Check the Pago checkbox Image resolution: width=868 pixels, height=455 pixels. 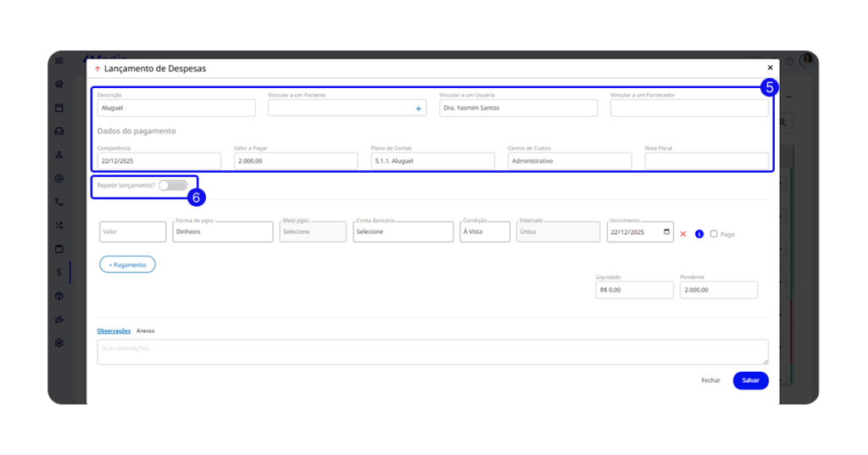coord(714,233)
